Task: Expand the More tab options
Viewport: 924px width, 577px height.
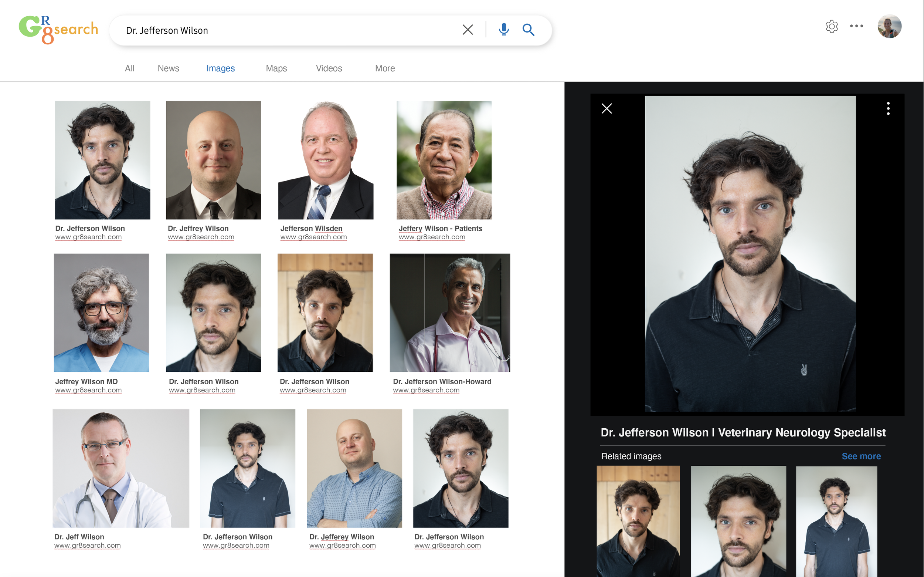Action: coord(384,68)
